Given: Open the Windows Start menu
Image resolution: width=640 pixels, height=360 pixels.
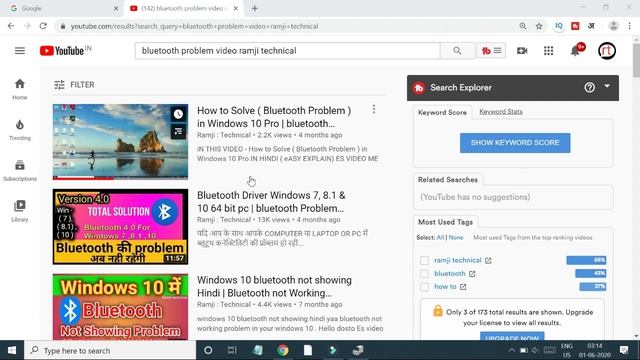Looking at the screenshot, I should coord(12,350).
